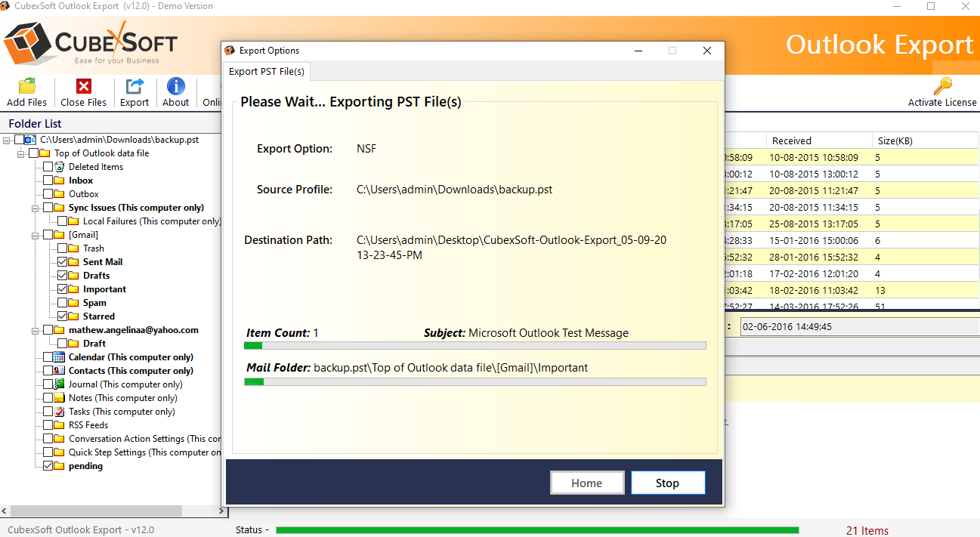Select the Received cell 10-08-2015 13:00:12
This screenshot has width=980, height=537.
point(814,174)
